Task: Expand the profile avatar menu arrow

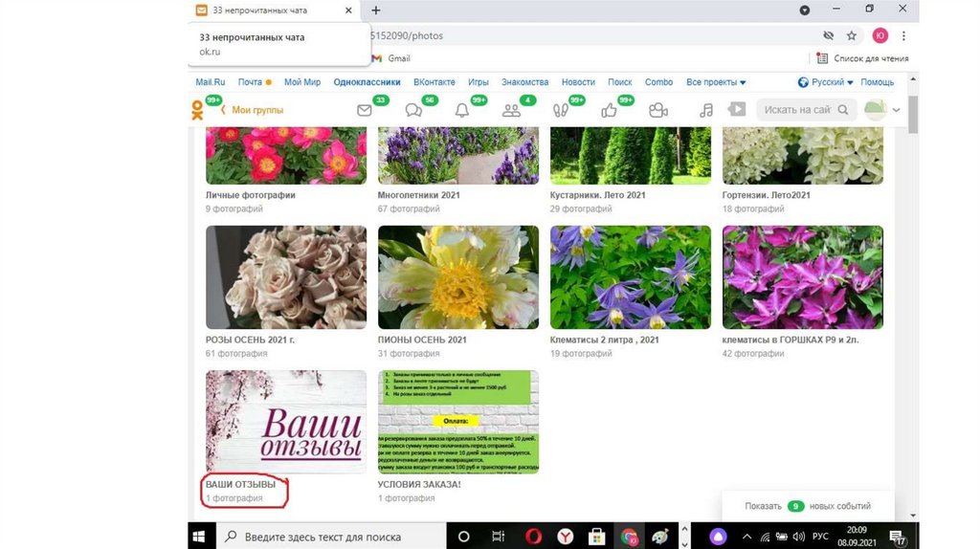Action: click(x=897, y=110)
